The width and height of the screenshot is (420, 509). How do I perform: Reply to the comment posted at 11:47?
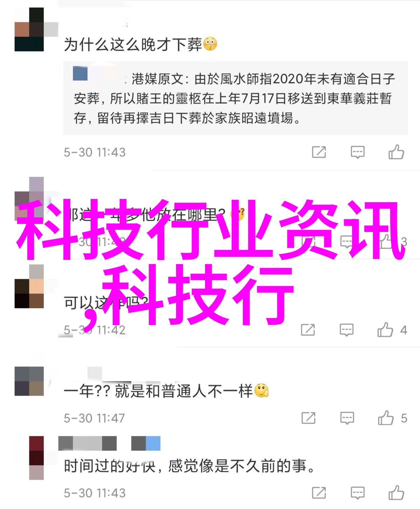tap(347, 418)
